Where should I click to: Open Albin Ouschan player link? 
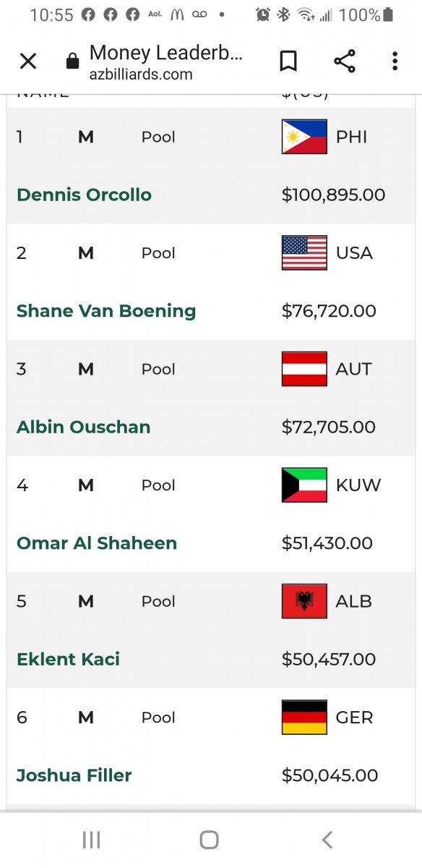pos(83,427)
